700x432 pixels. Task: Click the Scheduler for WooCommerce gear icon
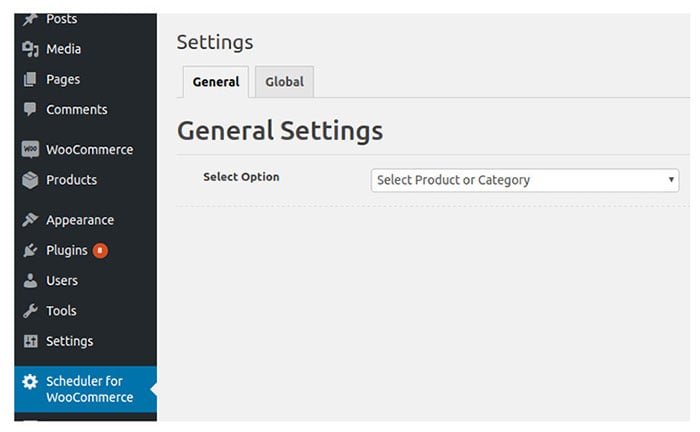tap(30, 381)
